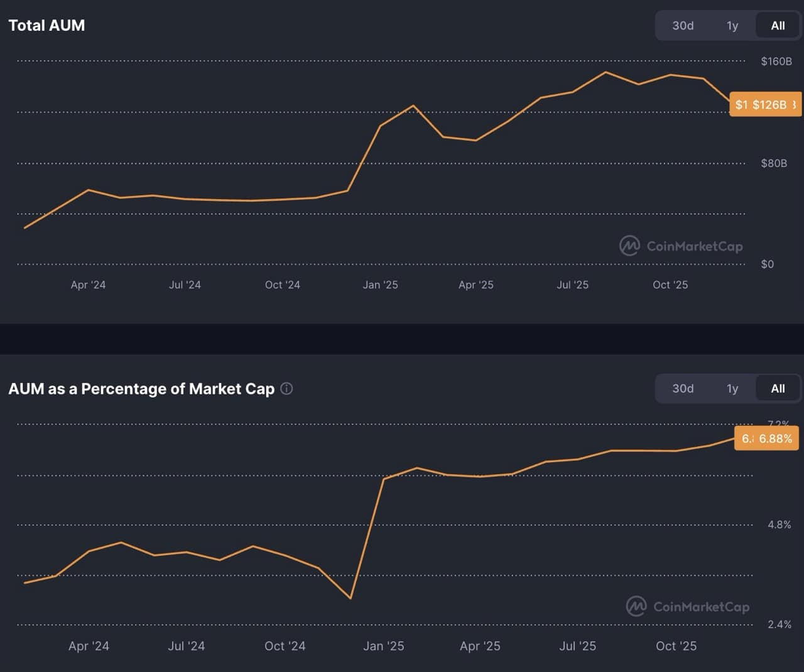Switch Total AUM chart to All view
804x672 pixels.
[777, 26]
